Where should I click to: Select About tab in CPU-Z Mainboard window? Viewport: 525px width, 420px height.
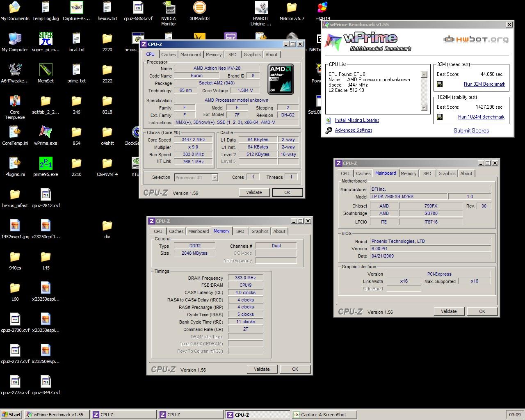pyautogui.click(x=466, y=173)
